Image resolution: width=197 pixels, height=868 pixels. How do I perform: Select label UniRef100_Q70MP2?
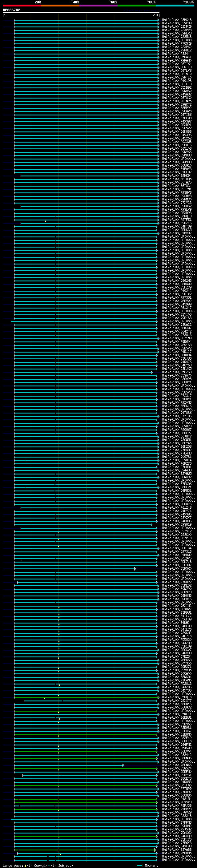tap(177, 582)
